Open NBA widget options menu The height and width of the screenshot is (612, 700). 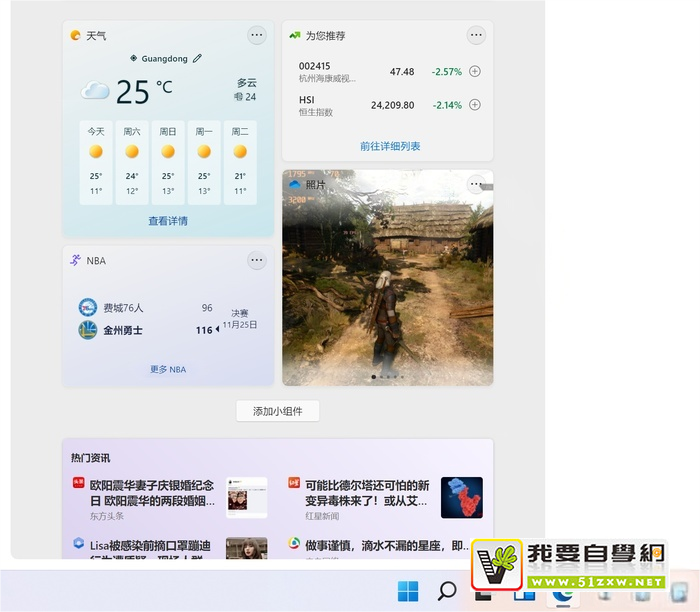(x=257, y=260)
